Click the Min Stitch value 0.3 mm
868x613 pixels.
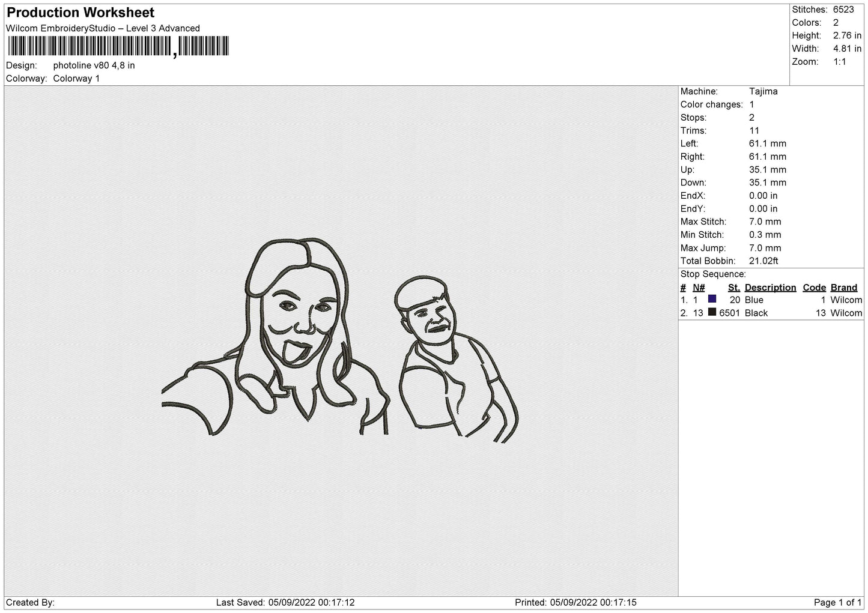tap(765, 235)
